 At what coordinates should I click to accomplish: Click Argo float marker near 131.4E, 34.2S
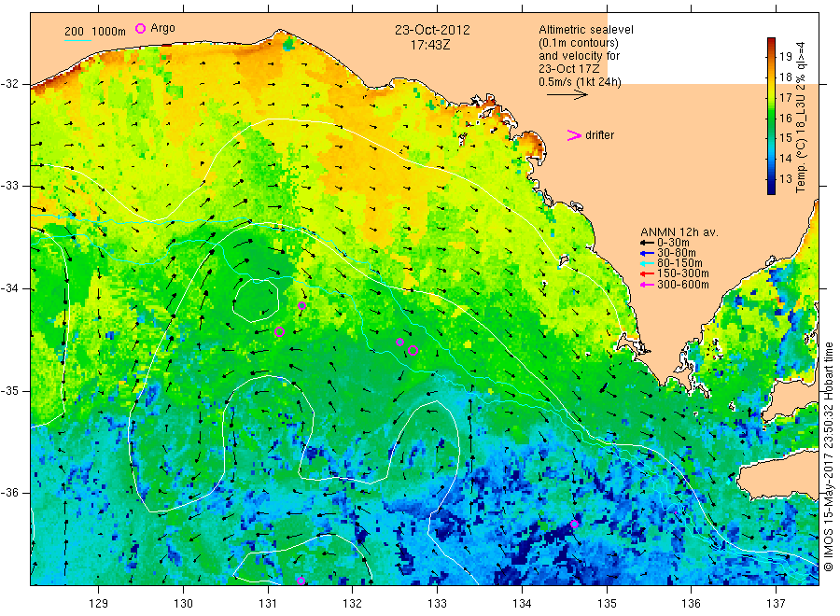[x=302, y=306]
